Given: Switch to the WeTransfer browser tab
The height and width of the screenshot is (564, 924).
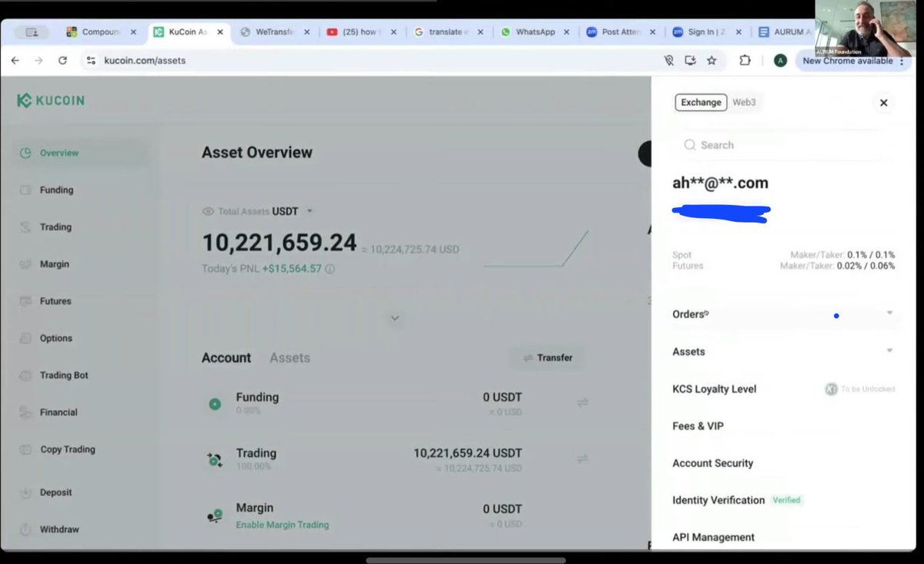Looking at the screenshot, I should tap(276, 32).
